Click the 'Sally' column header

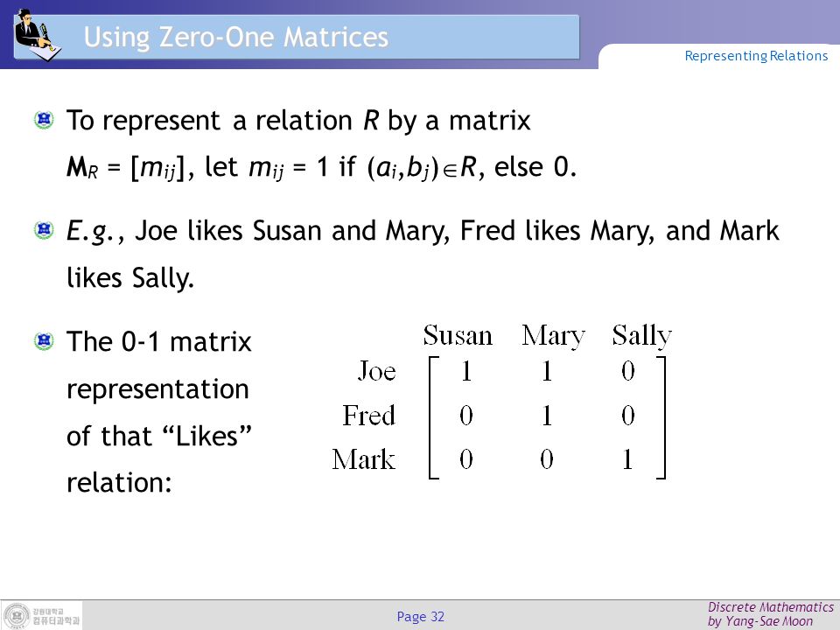click(x=641, y=337)
